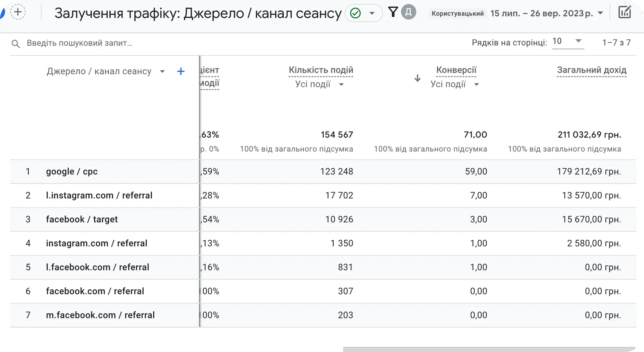Screen dimensions: 644x352
Task: Open the filter funnel icon
Action: coord(393,12)
